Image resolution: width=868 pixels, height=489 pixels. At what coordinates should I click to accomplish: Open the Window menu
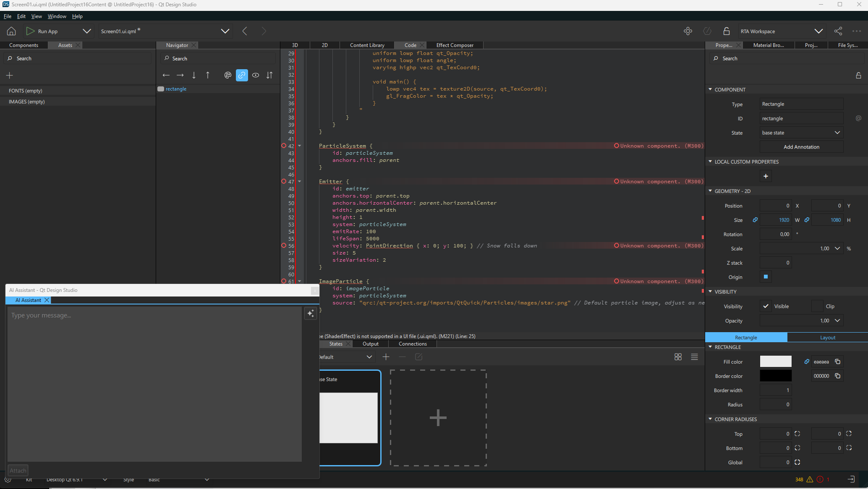(57, 16)
